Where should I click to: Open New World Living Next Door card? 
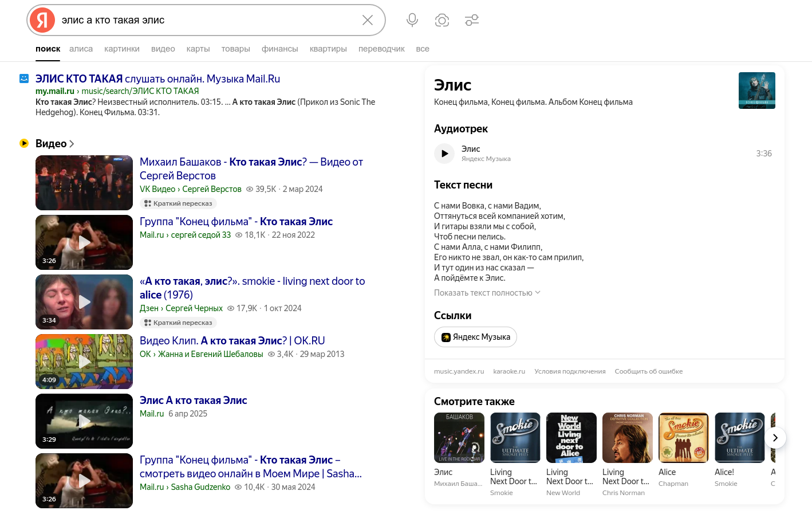571,455
